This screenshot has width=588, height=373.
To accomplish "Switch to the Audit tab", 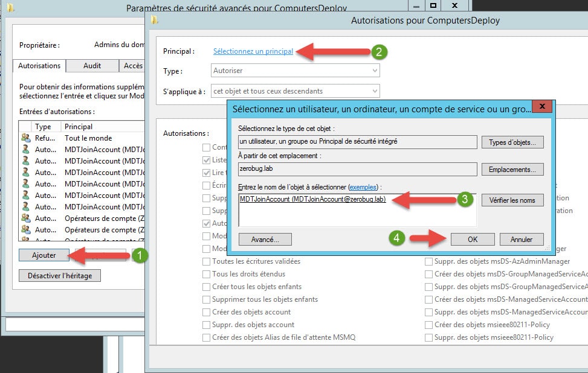I will click(x=92, y=66).
